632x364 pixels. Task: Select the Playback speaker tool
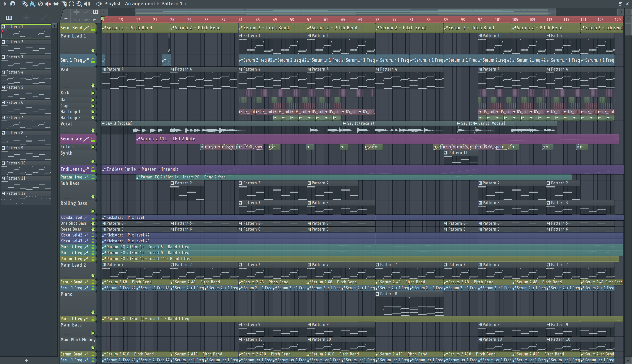[87, 4]
